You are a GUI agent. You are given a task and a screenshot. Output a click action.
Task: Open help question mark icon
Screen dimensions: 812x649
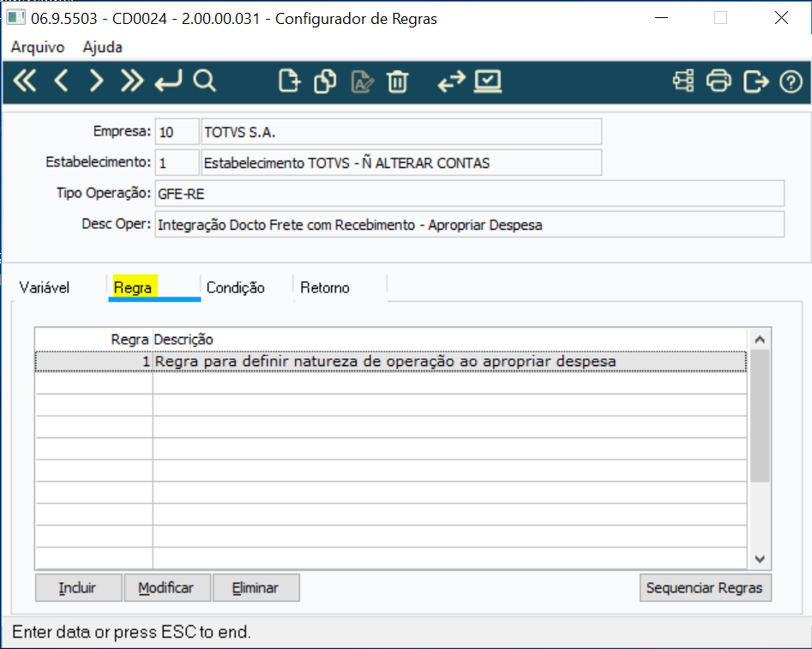(791, 81)
